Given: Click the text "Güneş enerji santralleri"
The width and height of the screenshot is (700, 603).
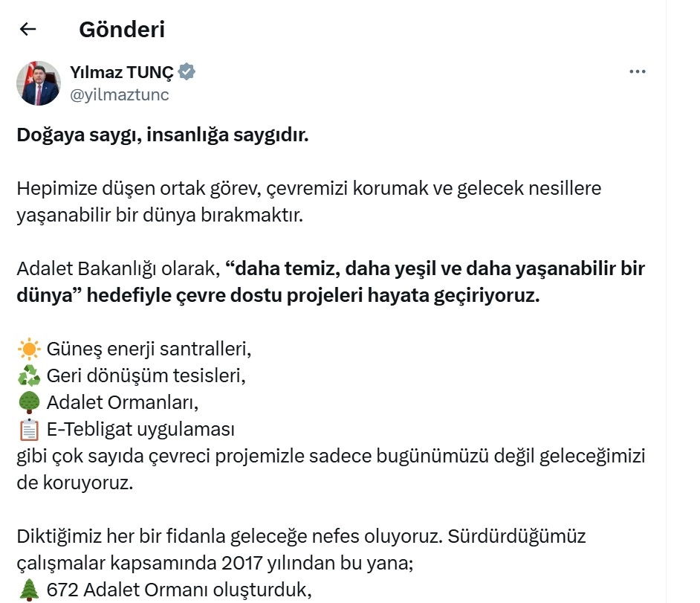Looking at the screenshot, I should 144,348.
